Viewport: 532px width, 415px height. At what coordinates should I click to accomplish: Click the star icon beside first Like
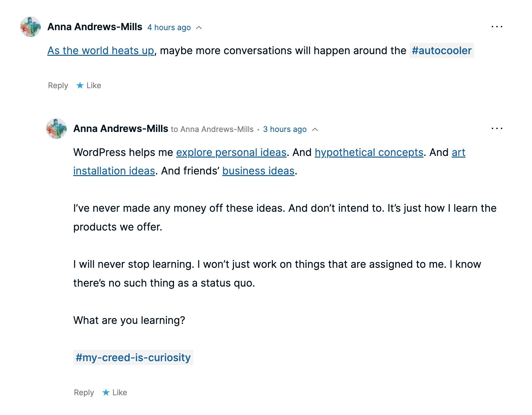coord(80,85)
